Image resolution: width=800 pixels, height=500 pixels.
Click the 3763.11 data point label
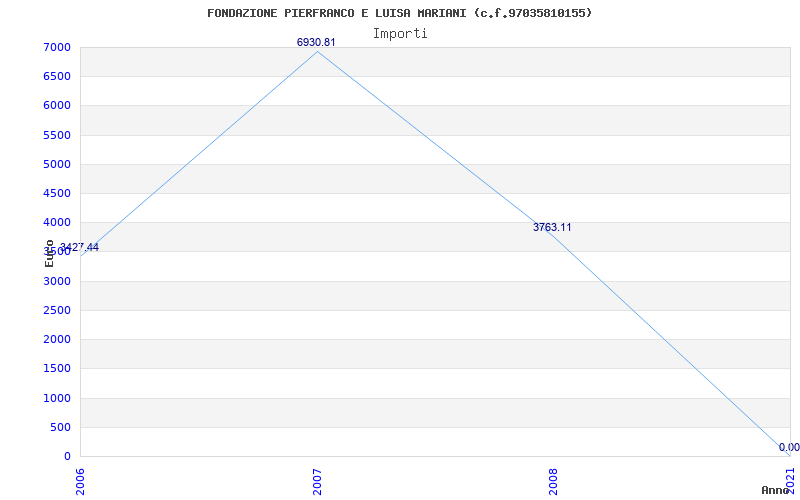tap(552, 228)
